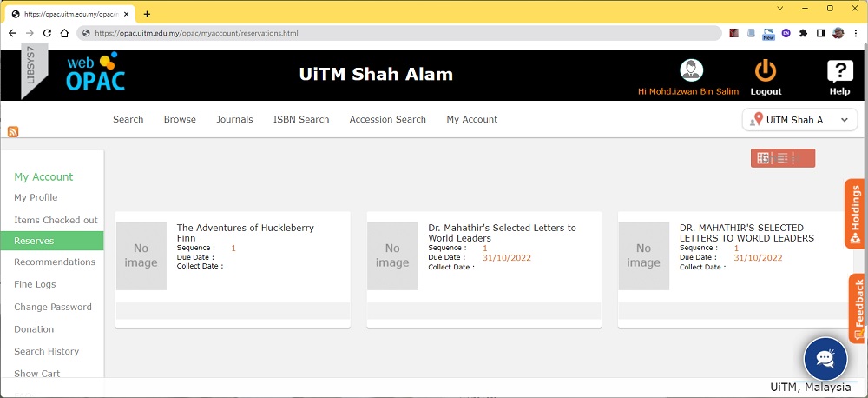Open Chrome three-dot menu

[855, 33]
